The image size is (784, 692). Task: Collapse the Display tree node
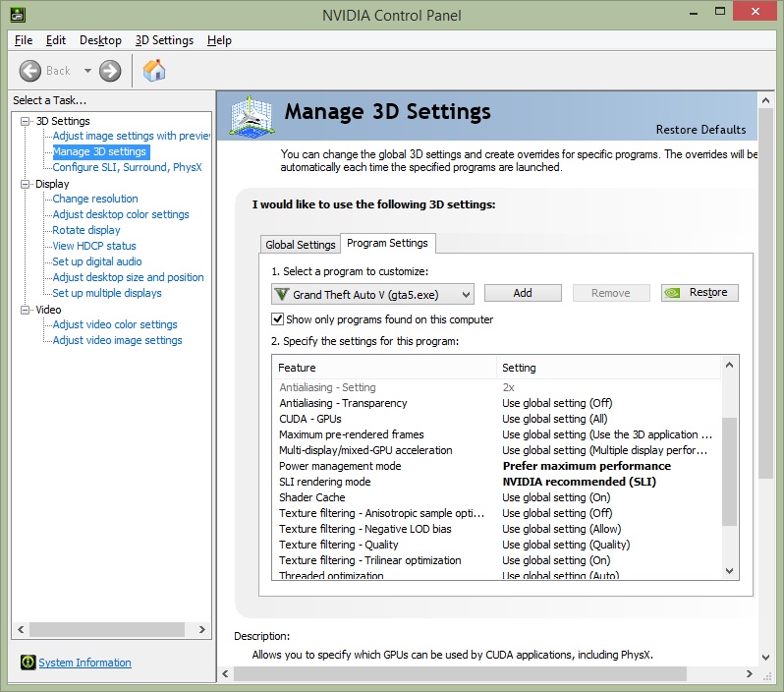click(25, 184)
